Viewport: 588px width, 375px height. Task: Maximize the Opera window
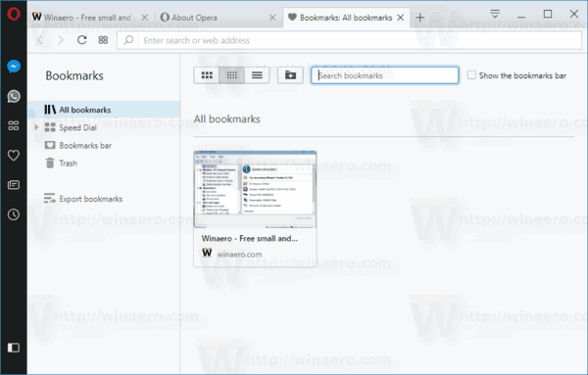(548, 15)
